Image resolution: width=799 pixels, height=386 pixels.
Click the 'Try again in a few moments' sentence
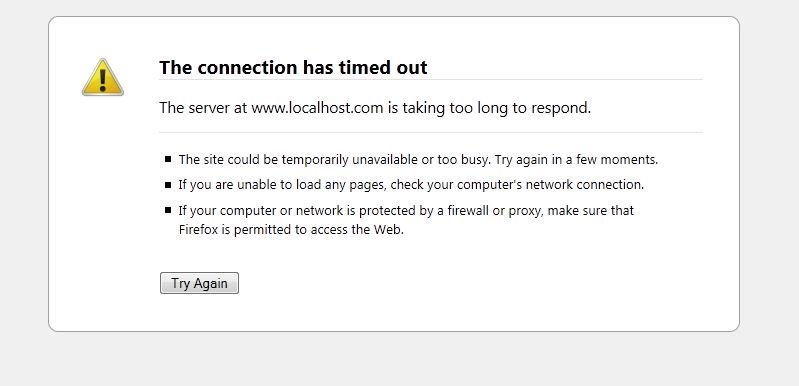576,160
